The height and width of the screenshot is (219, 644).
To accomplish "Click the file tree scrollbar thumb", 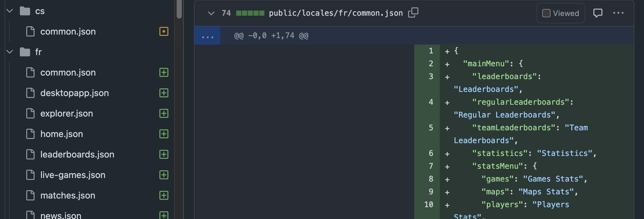I will coord(179,9).
